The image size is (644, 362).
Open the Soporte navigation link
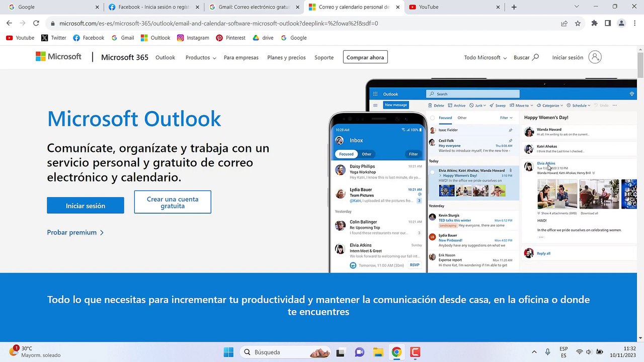coord(324,57)
